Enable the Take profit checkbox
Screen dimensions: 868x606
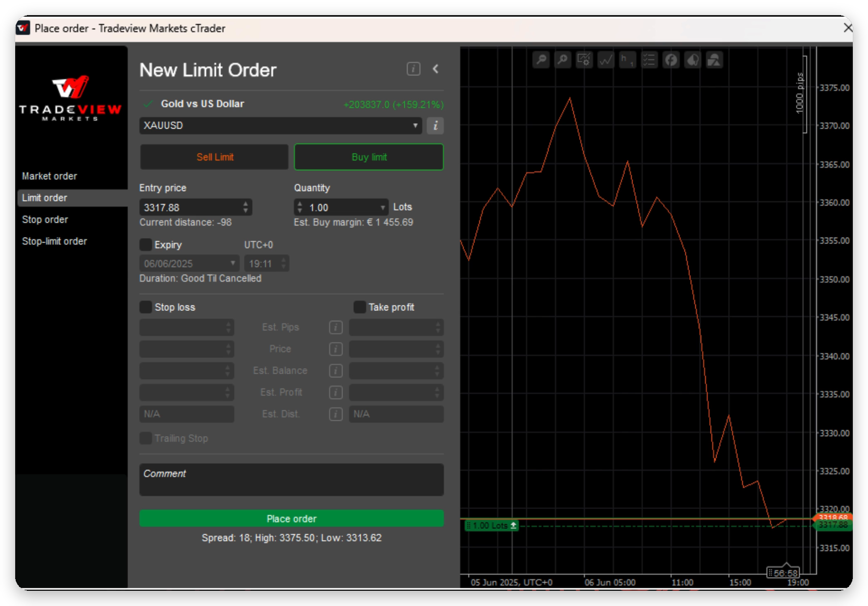click(360, 307)
